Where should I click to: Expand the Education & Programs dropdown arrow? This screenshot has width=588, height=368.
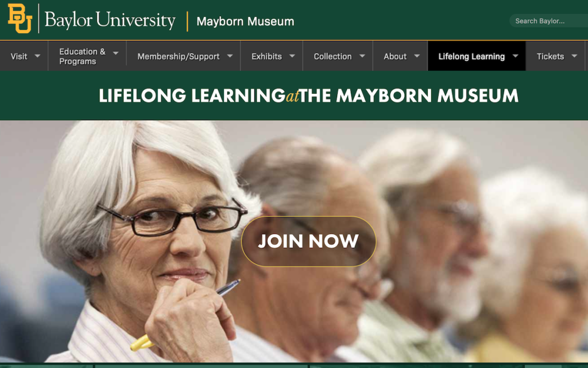[116, 53]
